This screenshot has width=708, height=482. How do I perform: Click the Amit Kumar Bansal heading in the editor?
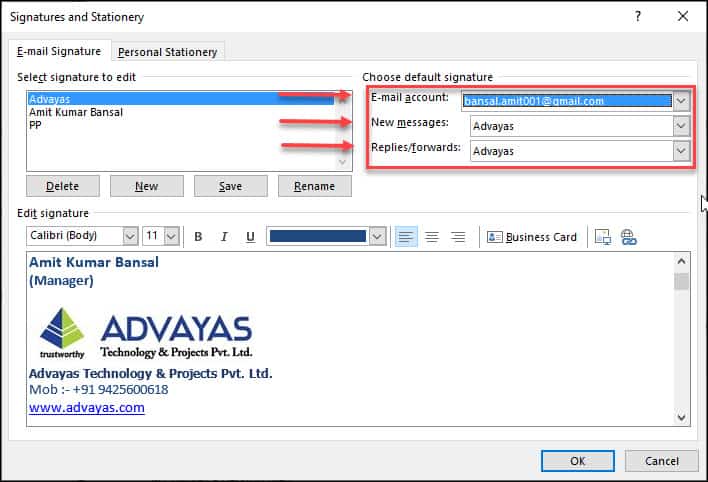(94, 262)
